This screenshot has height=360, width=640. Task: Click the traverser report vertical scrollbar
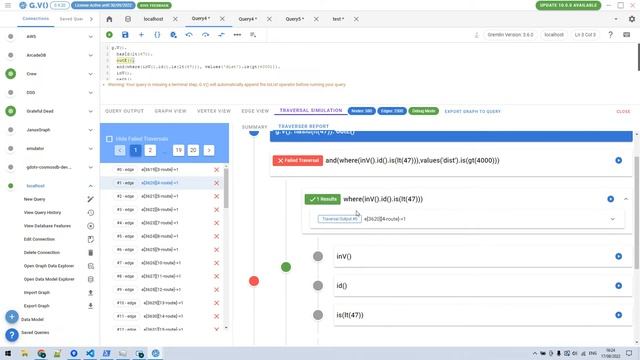(636, 212)
